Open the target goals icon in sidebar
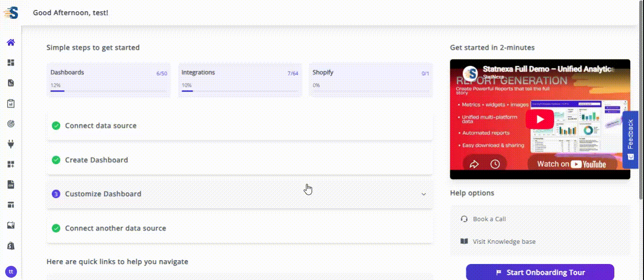Image resolution: width=644 pixels, height=280 pixels. click(11, 124)
